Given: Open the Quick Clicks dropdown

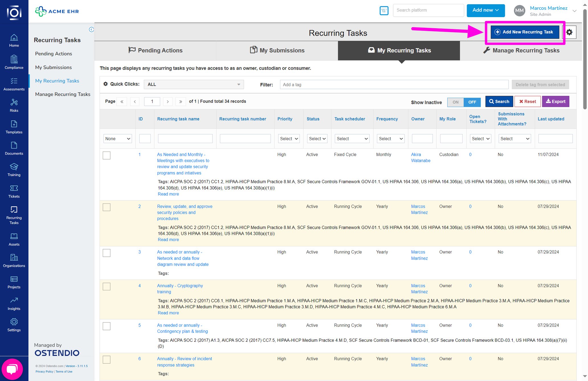Looking at the screenshot, I should pyautogui.click(x=194, y=84).
